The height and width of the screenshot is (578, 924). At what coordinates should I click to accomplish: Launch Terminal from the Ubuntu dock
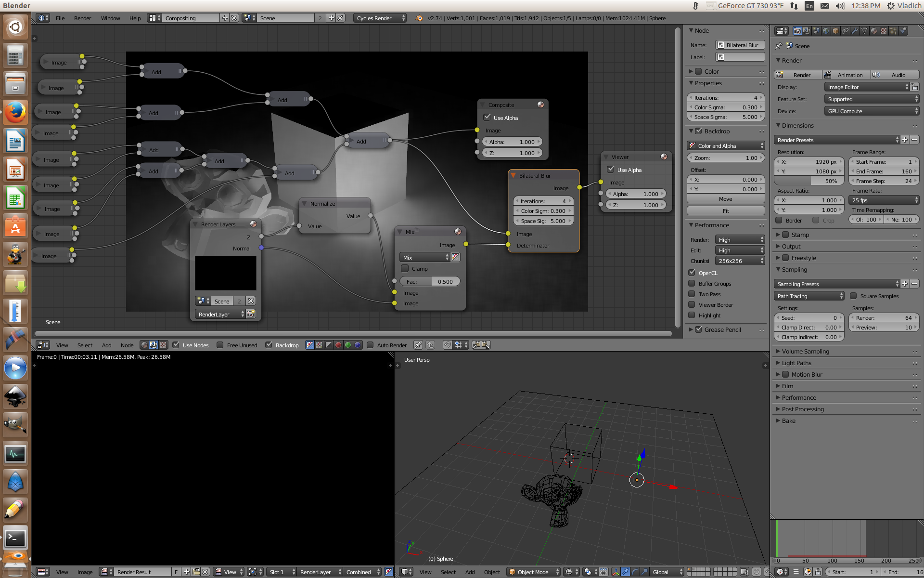point(15,538)
